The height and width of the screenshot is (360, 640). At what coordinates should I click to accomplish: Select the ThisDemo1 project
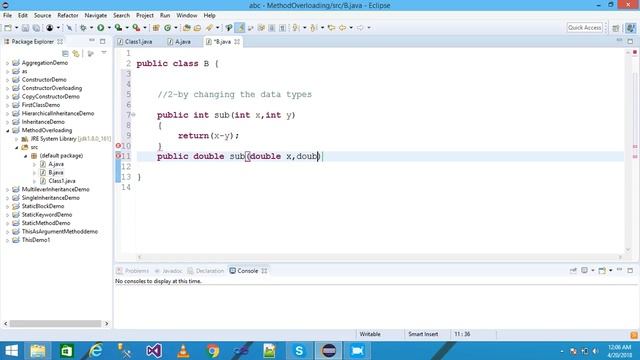coord(36,240)
